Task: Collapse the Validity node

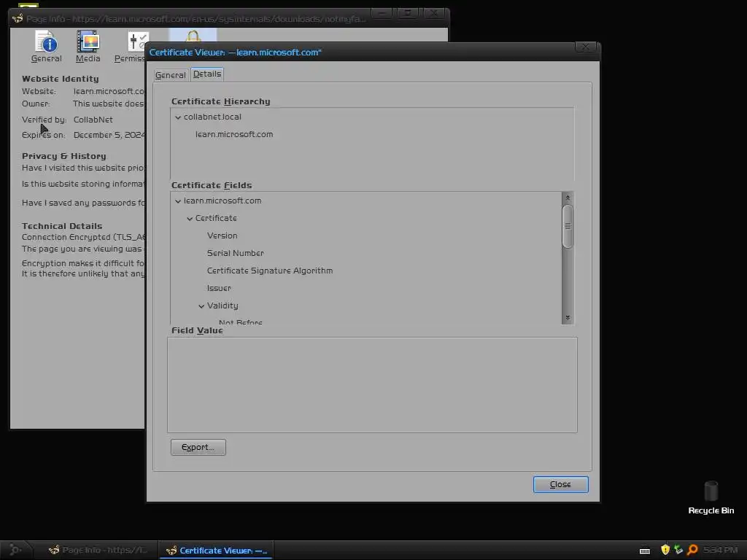Action: click(201, 306)
